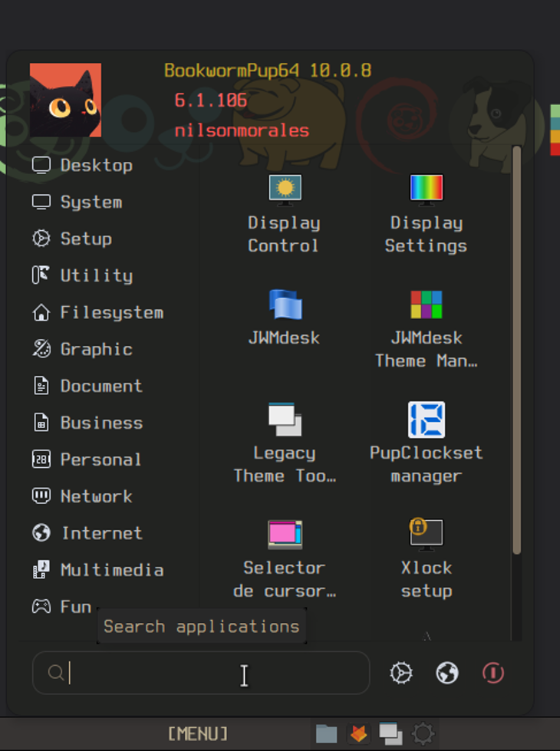Launch the fox browser icon in taskbar
Viewport: 560px width, 751px height.
point(359,733)
